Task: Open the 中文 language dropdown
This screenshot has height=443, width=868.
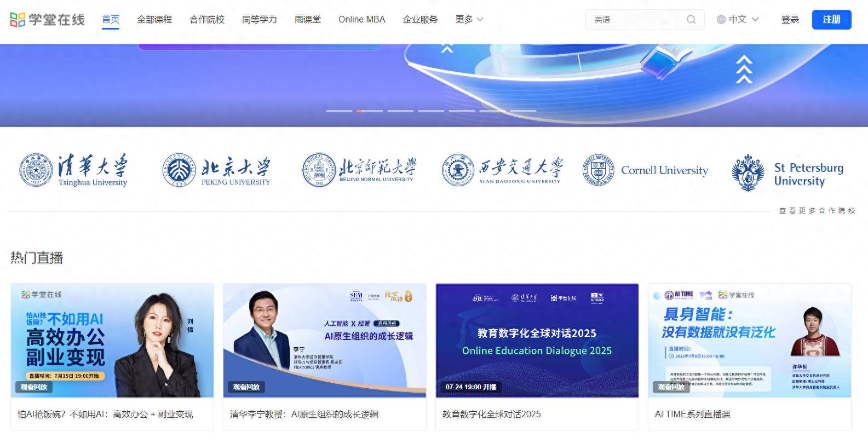Action: 738,20
